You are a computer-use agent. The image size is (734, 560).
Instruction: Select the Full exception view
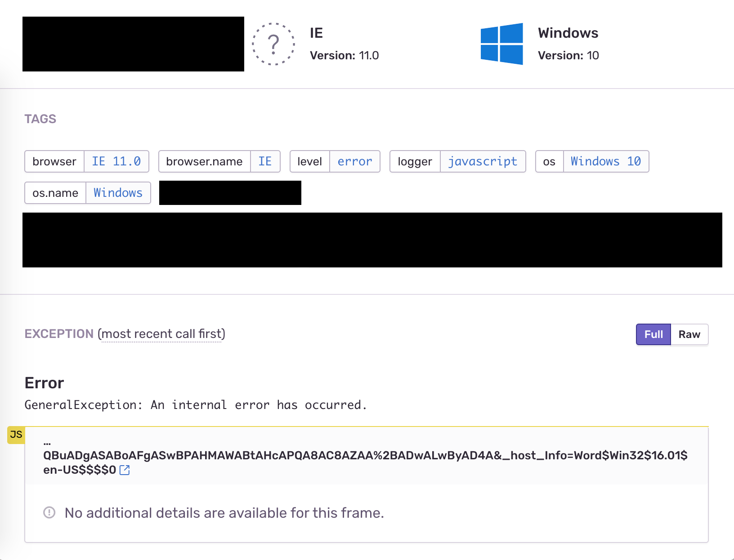(653, 334)
